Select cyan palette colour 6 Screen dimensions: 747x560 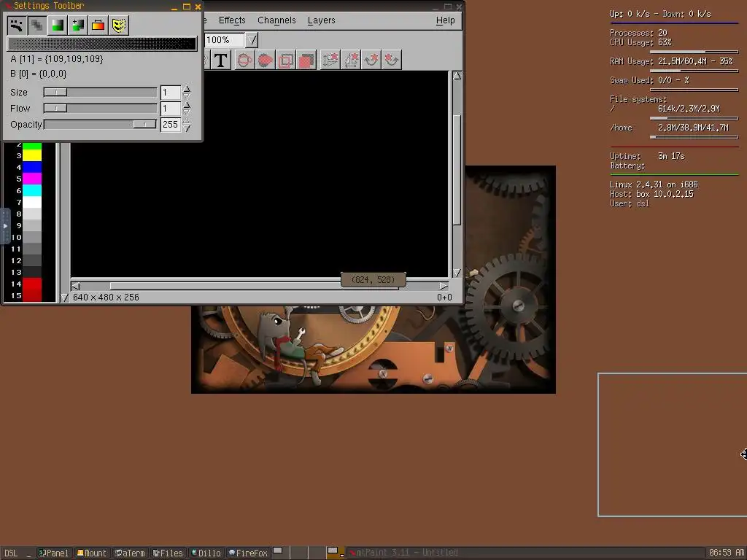coord(32,190)
